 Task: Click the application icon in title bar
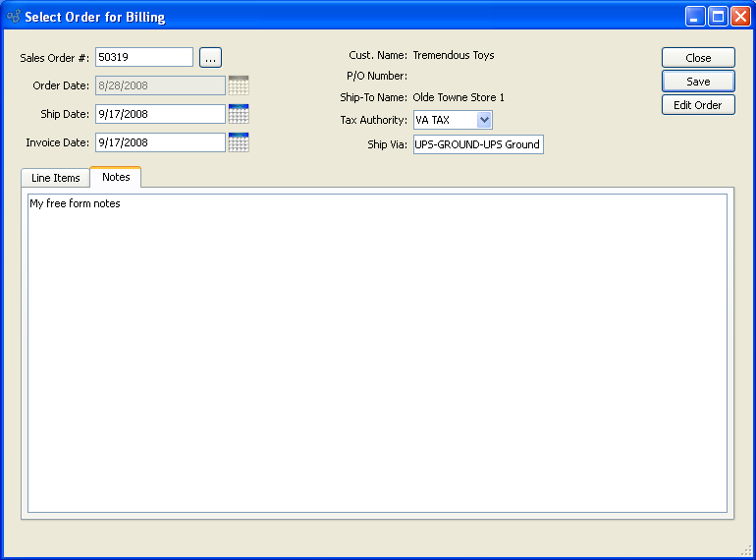14,17
